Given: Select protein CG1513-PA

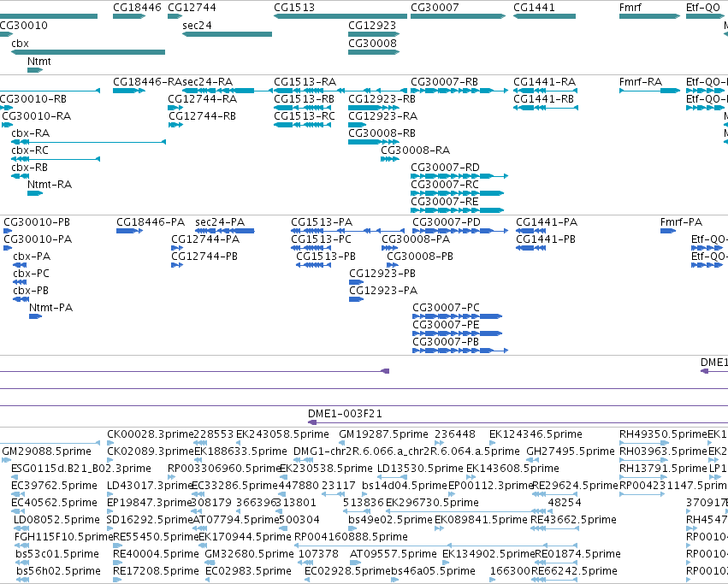Looking at the screenshot, I should [322, 222].
